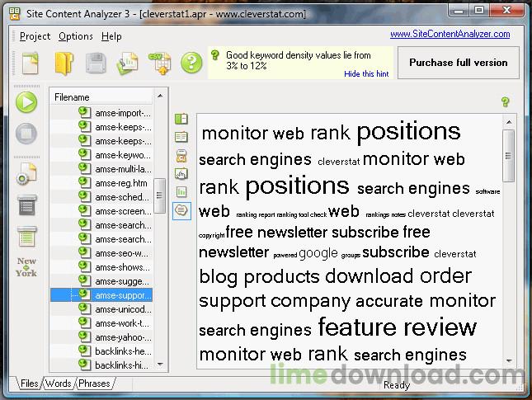The width and height of the screenshot is (532, 400).
Task: Select the bar chart view icon
Action: (x=181, y=192)
